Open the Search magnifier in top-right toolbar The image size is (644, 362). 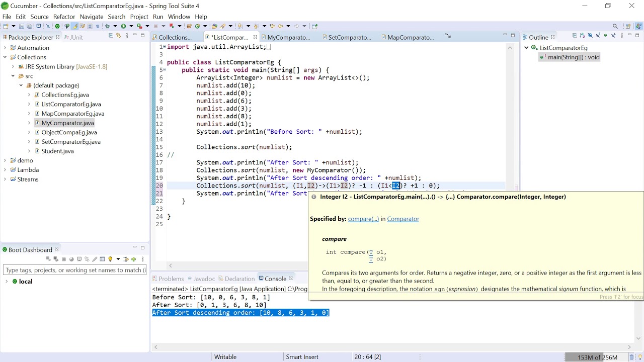[615, 26]
